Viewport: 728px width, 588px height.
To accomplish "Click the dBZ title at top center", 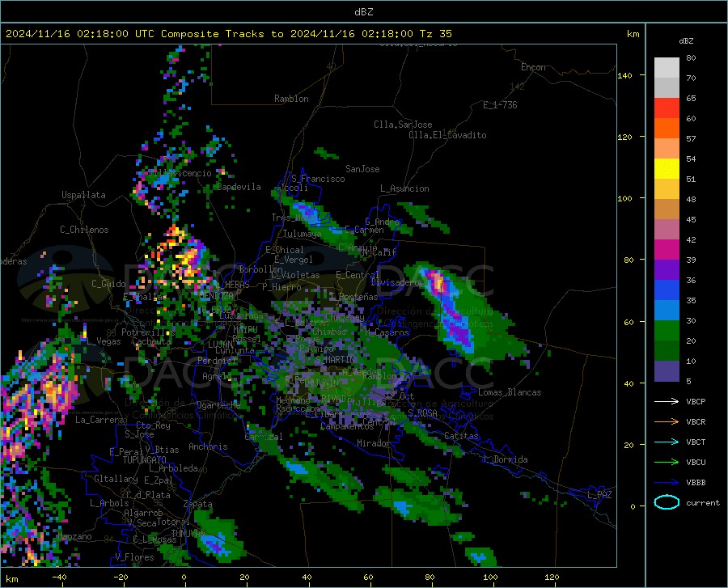I will (363, 12).
